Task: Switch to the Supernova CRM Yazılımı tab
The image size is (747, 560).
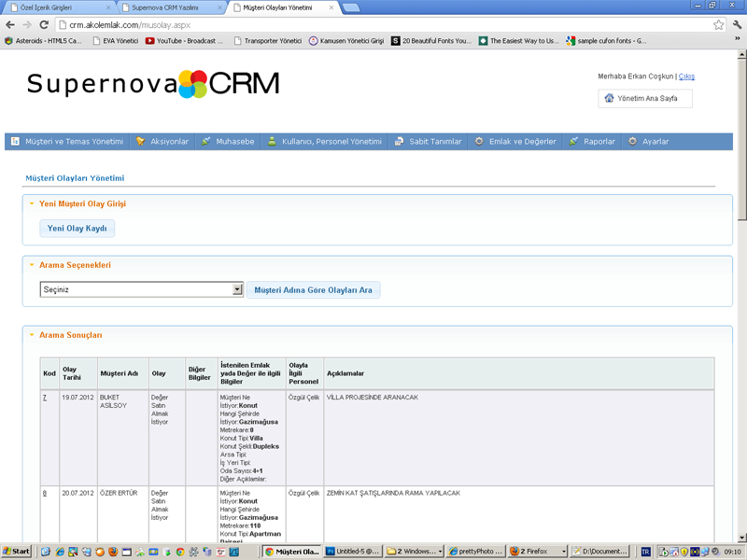Action: [170, 7]
